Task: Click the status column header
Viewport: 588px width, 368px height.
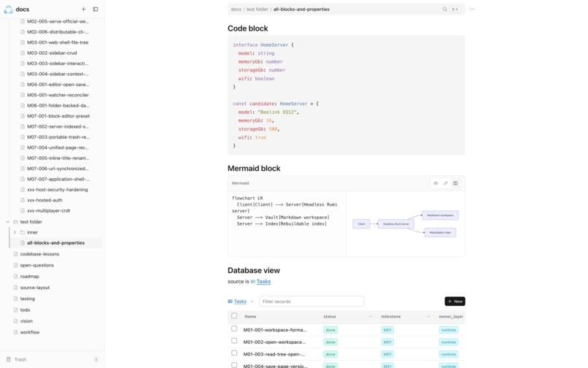Action: coord(330,317)
